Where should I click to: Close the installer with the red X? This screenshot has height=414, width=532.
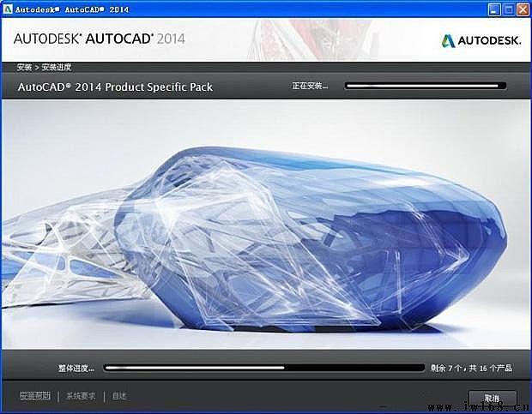coord(521,9)
